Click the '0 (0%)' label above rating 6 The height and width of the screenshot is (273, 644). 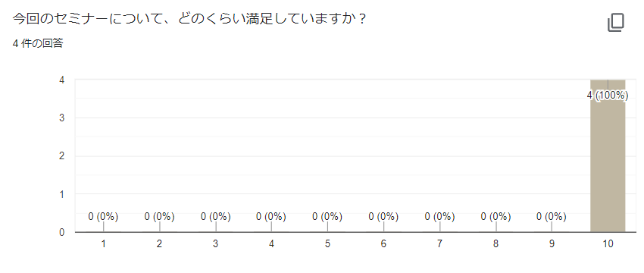coord(383,216)
